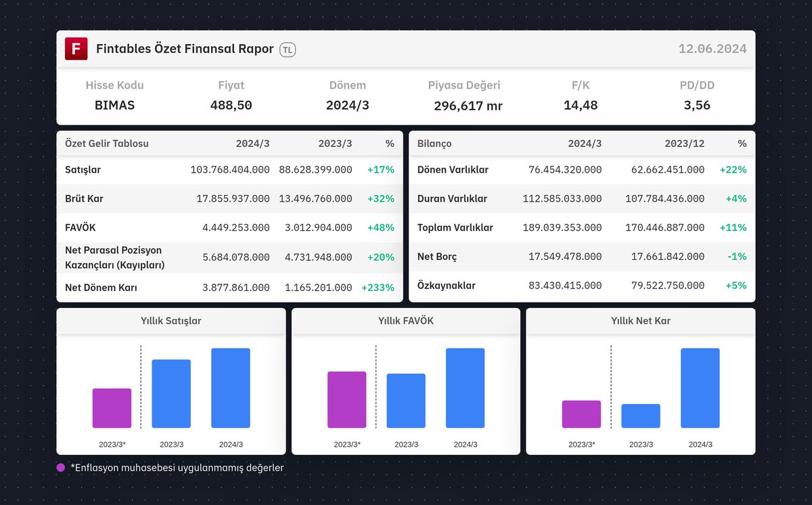Click Toplam Varlıklar value 189.039.353.000

point(562,228)
